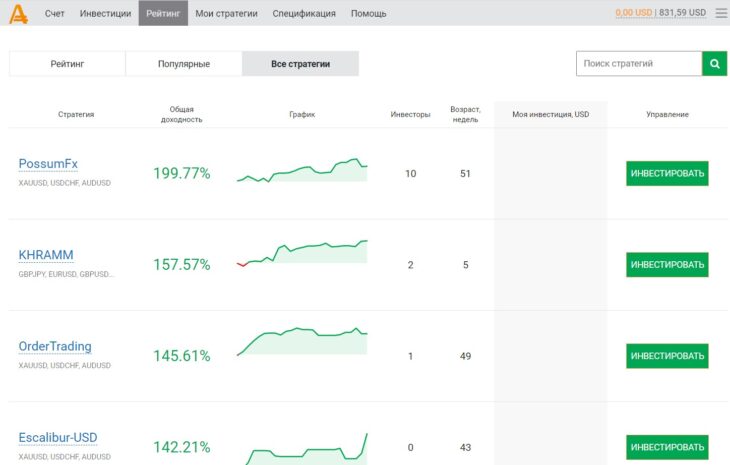Click GBPJPY, EURUSD, GBPUSD instruments text
This screenshot has height=465, width=730.
(66, 274)
